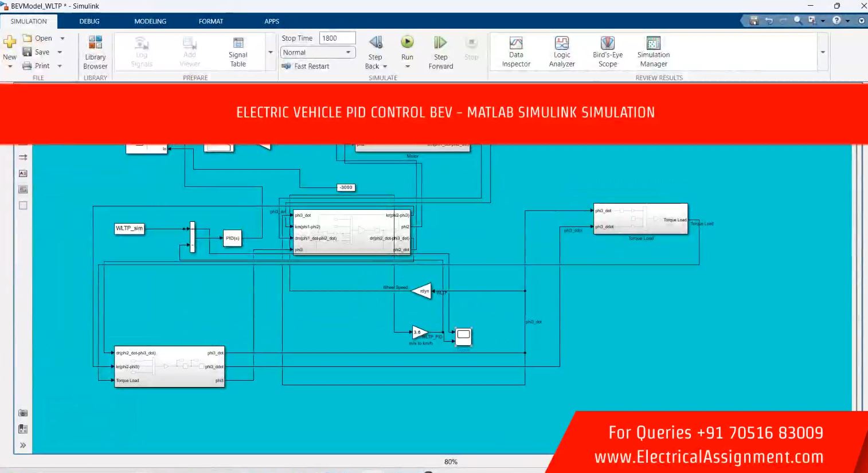Open the Normal simulation mode dropdown

click(317, 52)
